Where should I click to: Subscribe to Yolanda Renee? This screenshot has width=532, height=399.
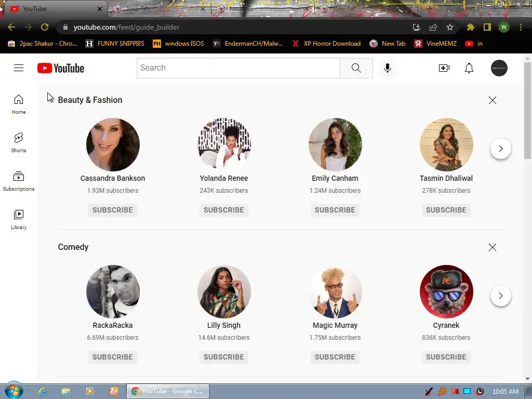coord(224,210)
